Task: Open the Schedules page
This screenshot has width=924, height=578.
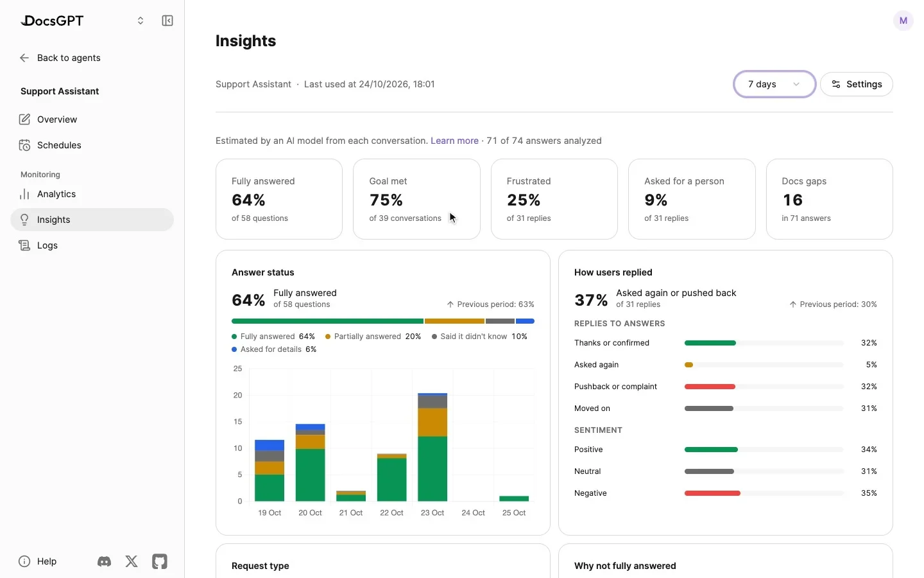Action: click(92, 145)
